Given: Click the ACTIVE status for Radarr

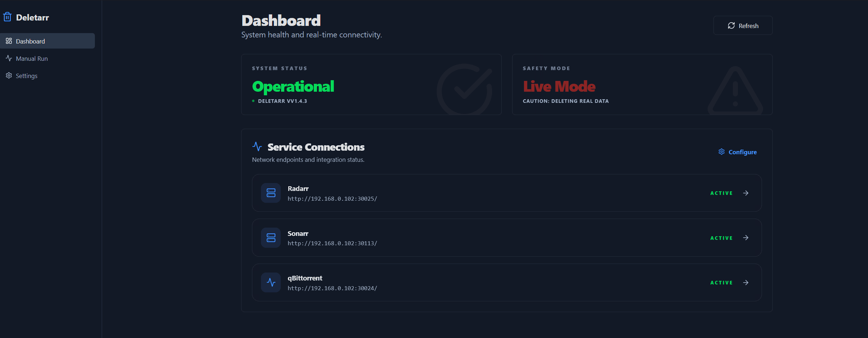Looking at the screenshot, I should pyautogui.click(x=721, y=193).
